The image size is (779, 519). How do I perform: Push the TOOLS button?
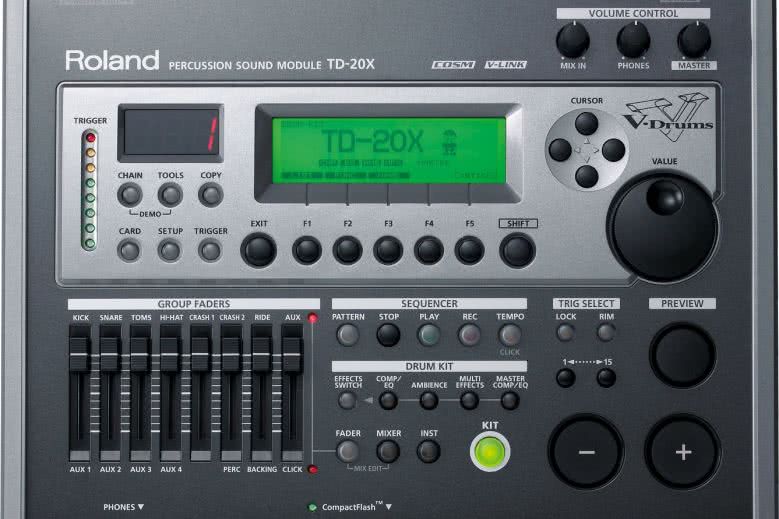[x=170, y=195]
